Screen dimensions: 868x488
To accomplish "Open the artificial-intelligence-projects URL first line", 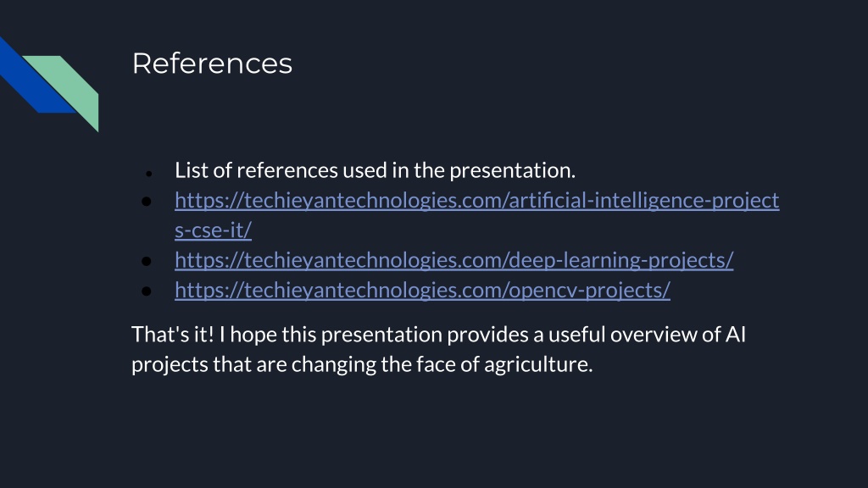I will point(476,200).
